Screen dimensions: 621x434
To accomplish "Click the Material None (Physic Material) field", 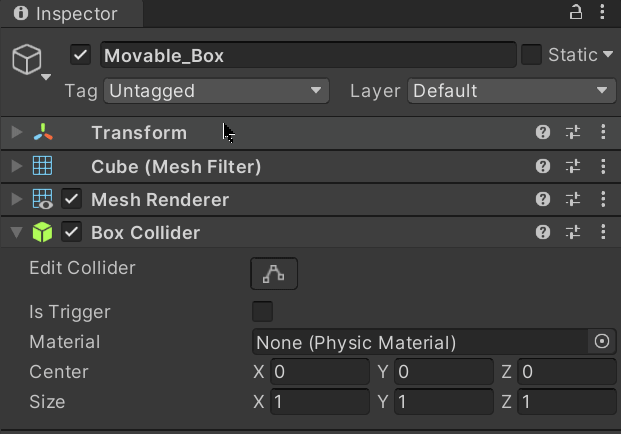I will coord(420,342).
